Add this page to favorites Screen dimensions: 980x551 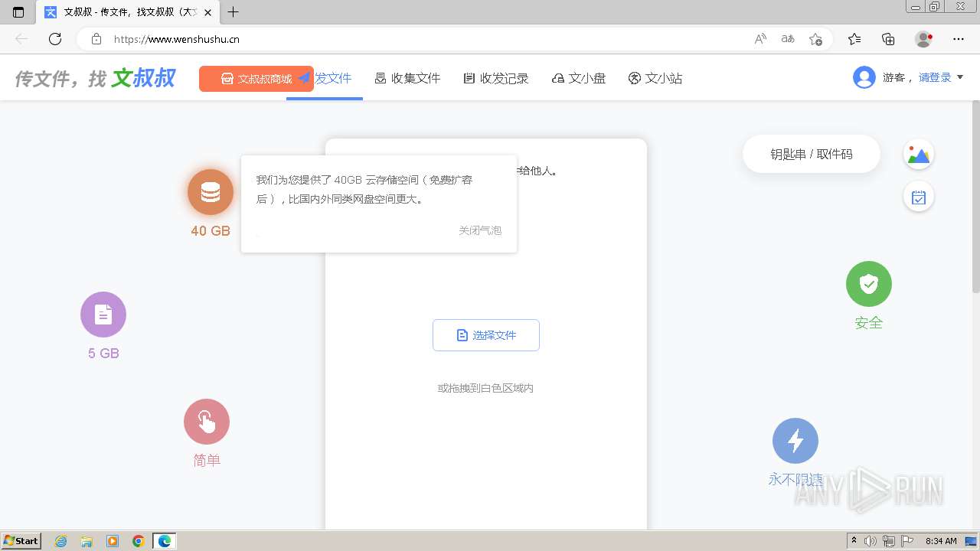(x=815, y=39)
